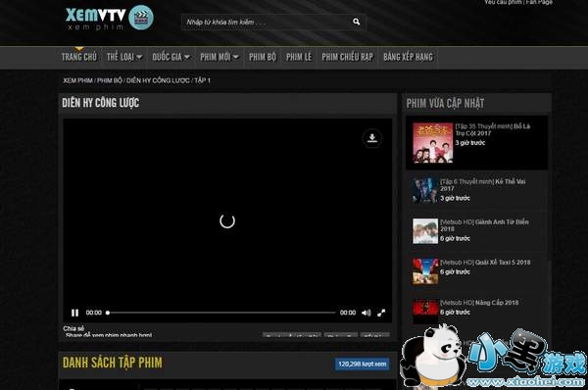Open the Bố Là Trụ Cột 2017 thumbnail
The height and width of the screenshot is (390, 588).
(x=433, y=143)
